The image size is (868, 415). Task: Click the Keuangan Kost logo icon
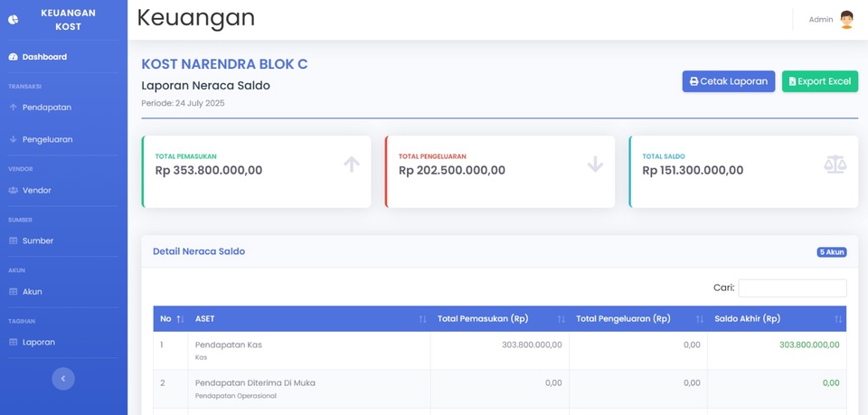coord(14,19)
